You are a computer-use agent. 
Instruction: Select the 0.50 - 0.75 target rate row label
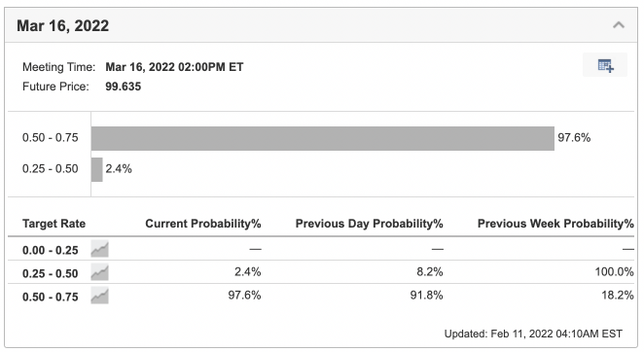(51, 297)
